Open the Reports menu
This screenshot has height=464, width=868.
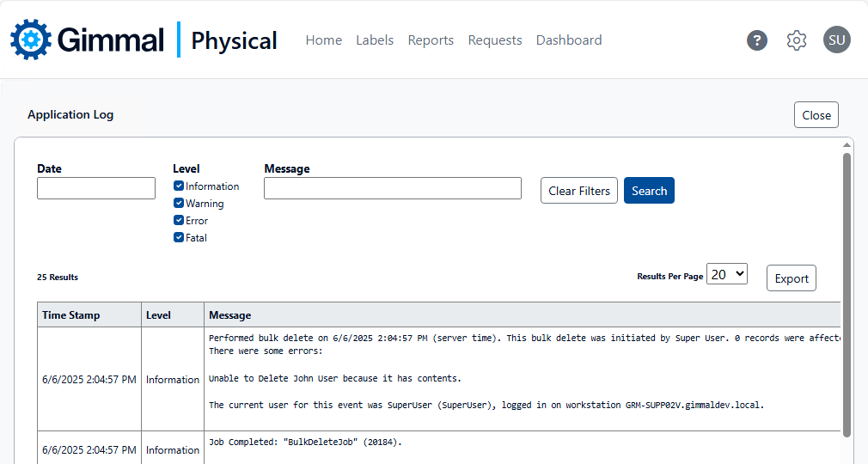point(431,40)
